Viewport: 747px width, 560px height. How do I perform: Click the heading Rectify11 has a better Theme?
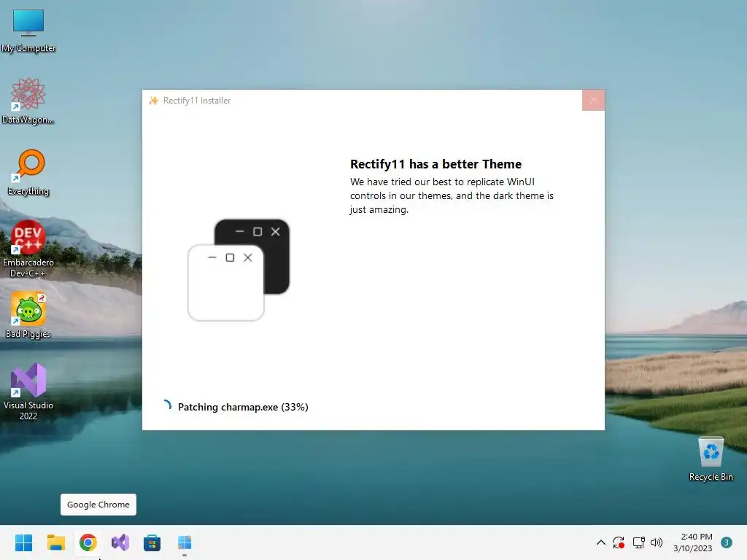click(x=436, y=164)
